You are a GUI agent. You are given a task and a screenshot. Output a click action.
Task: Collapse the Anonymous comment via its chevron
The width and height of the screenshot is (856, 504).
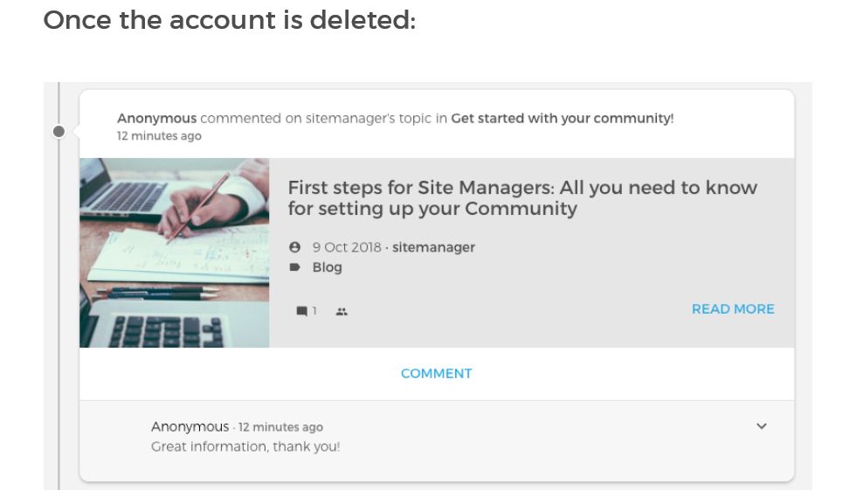[762, 426]
